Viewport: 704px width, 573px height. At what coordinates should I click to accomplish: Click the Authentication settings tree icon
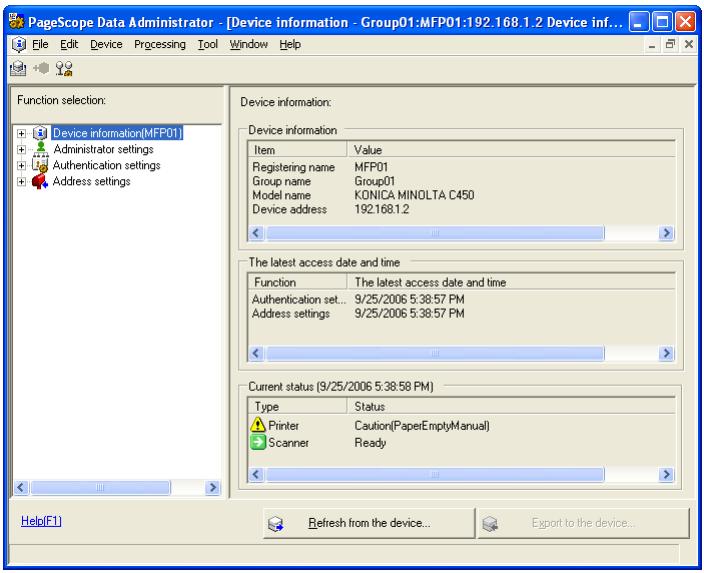40,165
